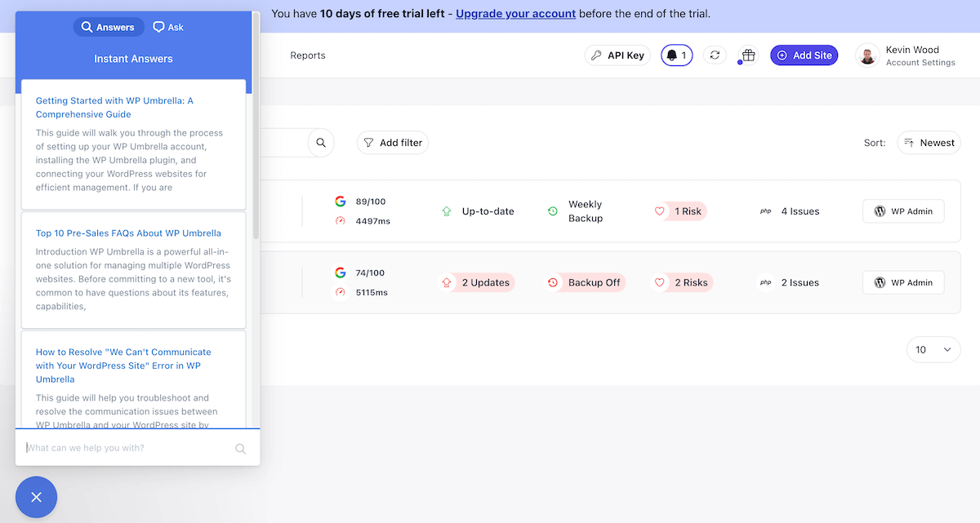Click the refresh sync icon
980x523 pixels.
[715, 55]
